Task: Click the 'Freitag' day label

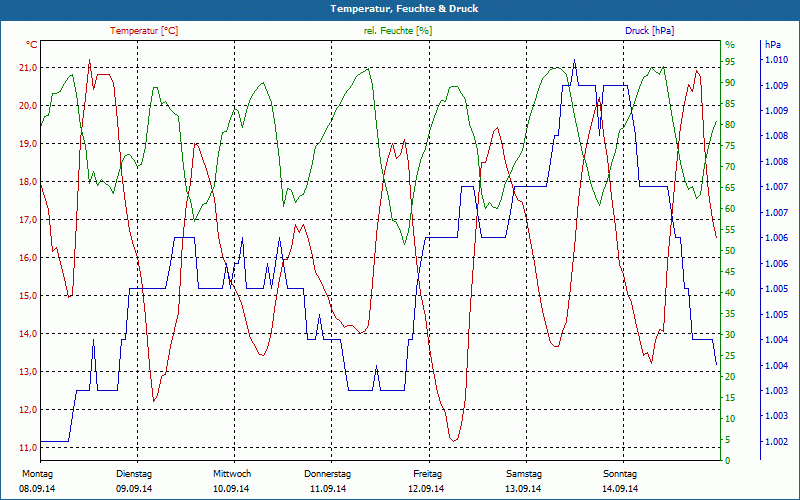Action: coord(428,474)
